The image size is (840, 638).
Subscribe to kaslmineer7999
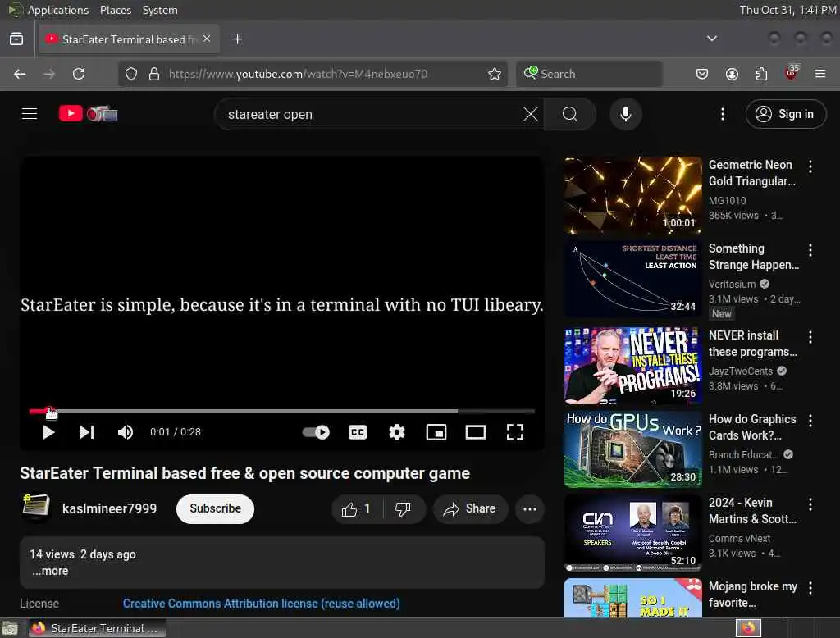click(x=216, y=508)
